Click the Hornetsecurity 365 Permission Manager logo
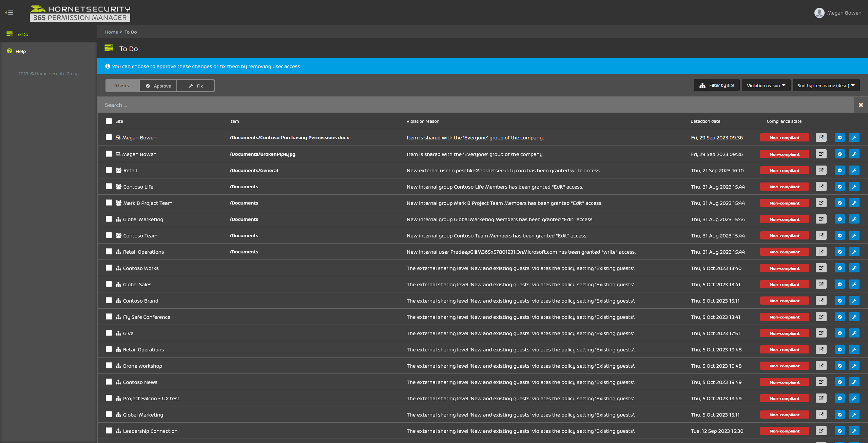This screenshot has width=868, height=443. pos(80,13)
